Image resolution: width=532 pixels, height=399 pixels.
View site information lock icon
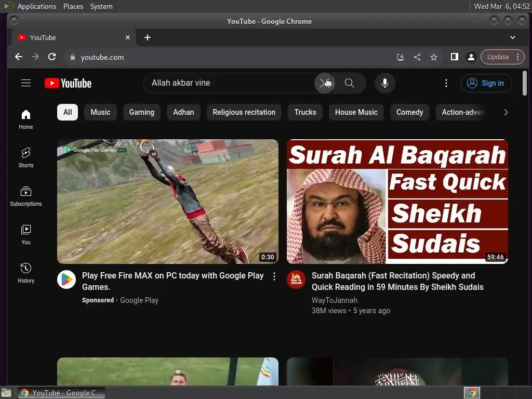(72, 57)
